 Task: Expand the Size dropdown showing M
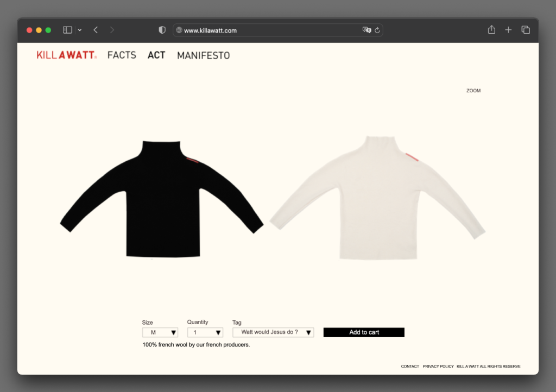point(160,332)
